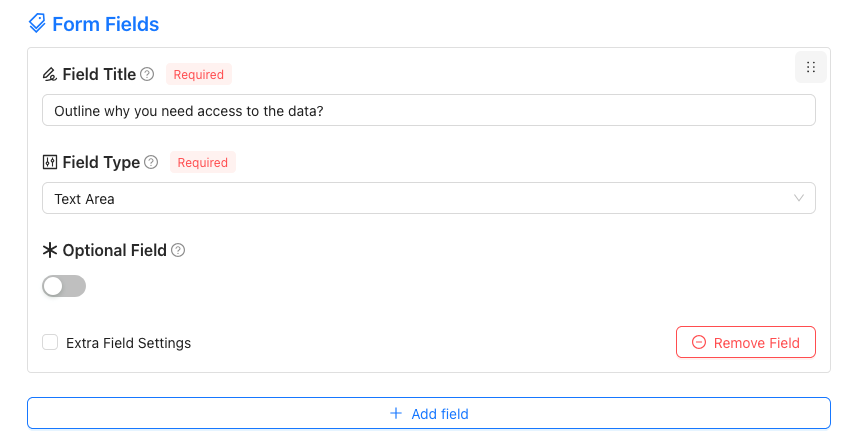
Task: Click the Field Type help question icon
Action: pos(151,162)
